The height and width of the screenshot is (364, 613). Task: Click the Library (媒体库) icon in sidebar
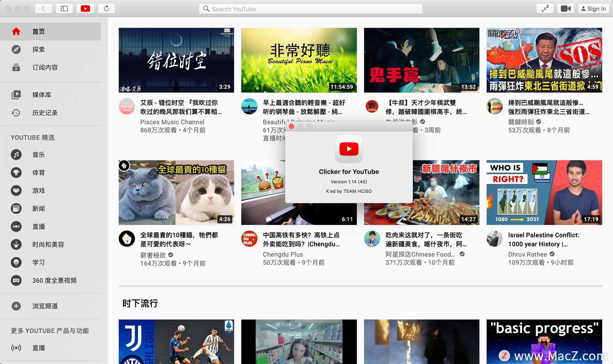pyautogui.click(x=16, y=94)
